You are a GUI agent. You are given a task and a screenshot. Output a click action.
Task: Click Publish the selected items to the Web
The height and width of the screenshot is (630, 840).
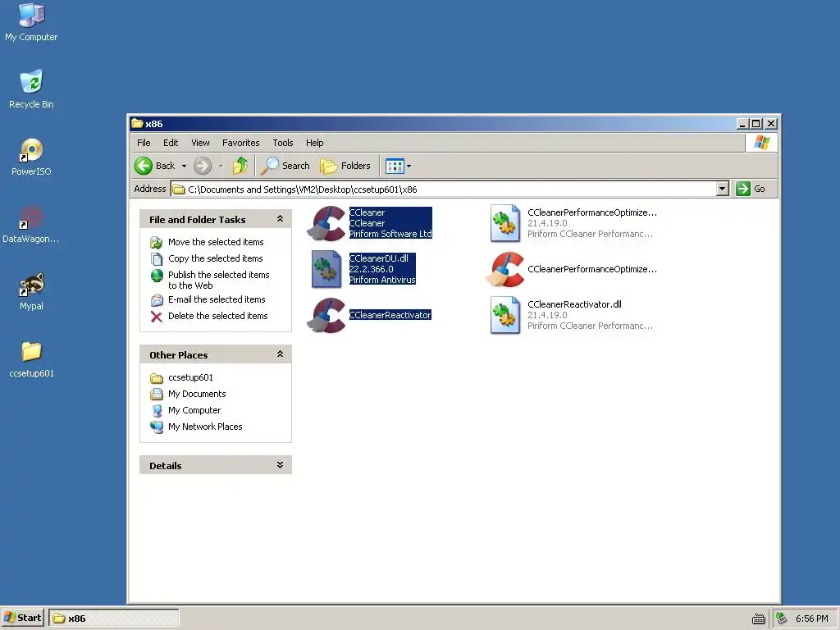218,280
